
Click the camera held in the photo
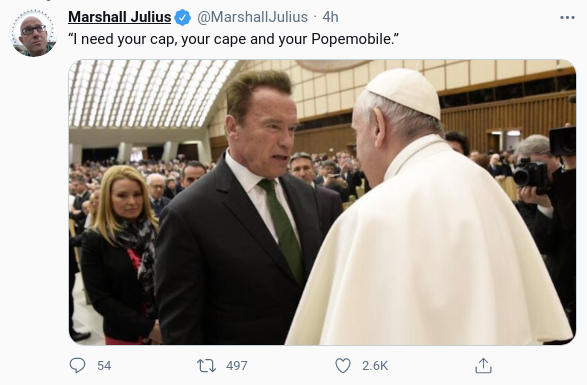(x=532, y=175)
